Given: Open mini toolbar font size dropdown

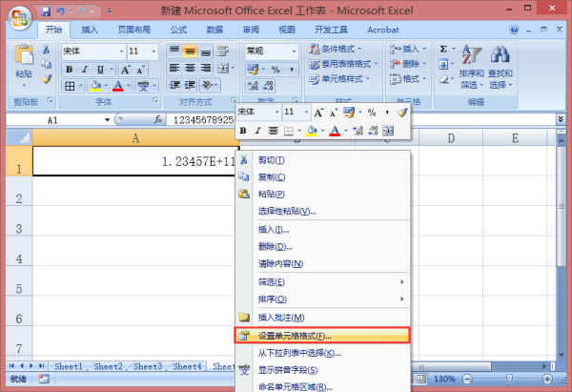Looking at the screenshot, I should pos(306,112).
